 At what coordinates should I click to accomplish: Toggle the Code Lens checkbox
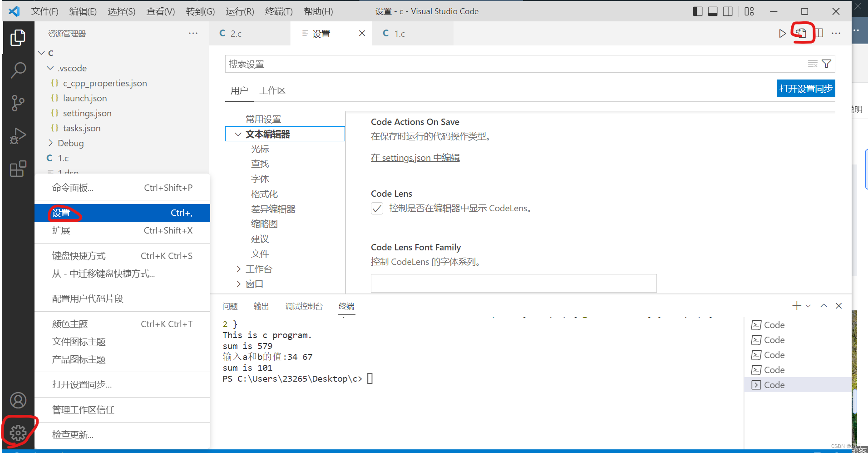coord(377,209)
